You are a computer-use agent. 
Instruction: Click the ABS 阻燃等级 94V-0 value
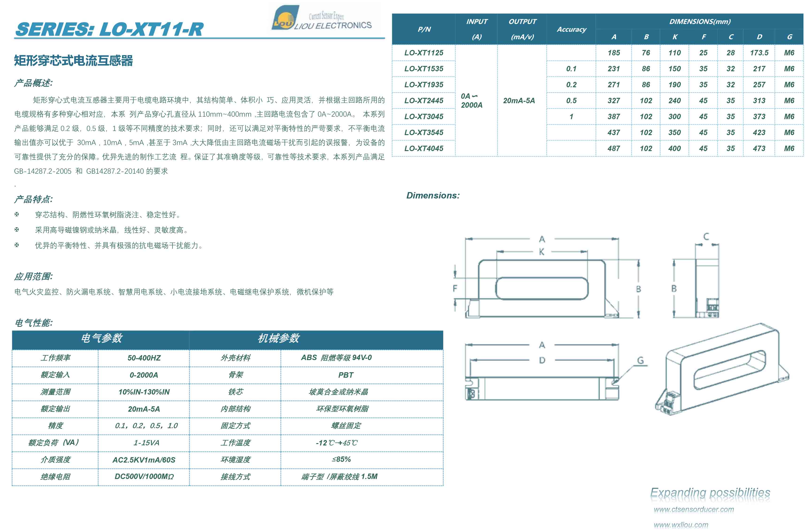[336, 357]
